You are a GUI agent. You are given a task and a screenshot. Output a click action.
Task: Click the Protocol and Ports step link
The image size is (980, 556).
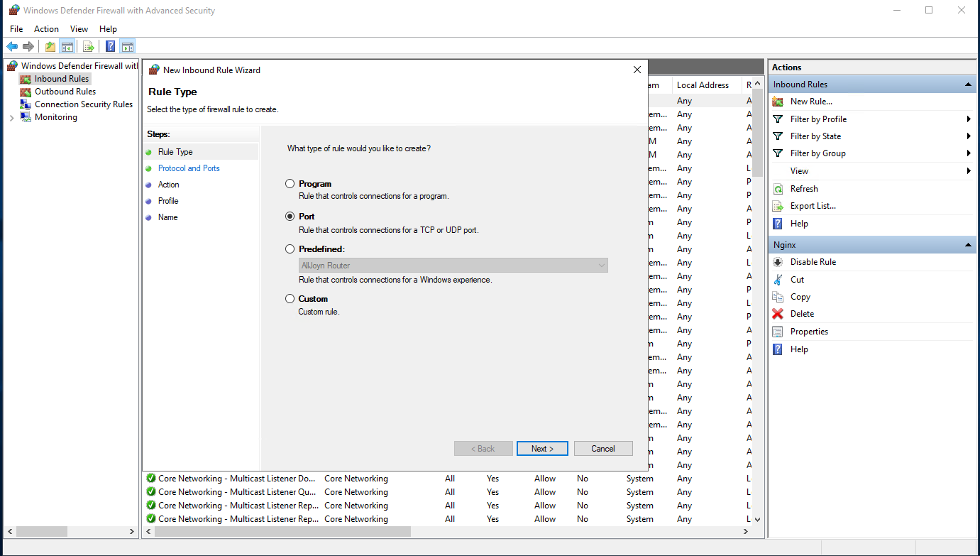point(189,168)
